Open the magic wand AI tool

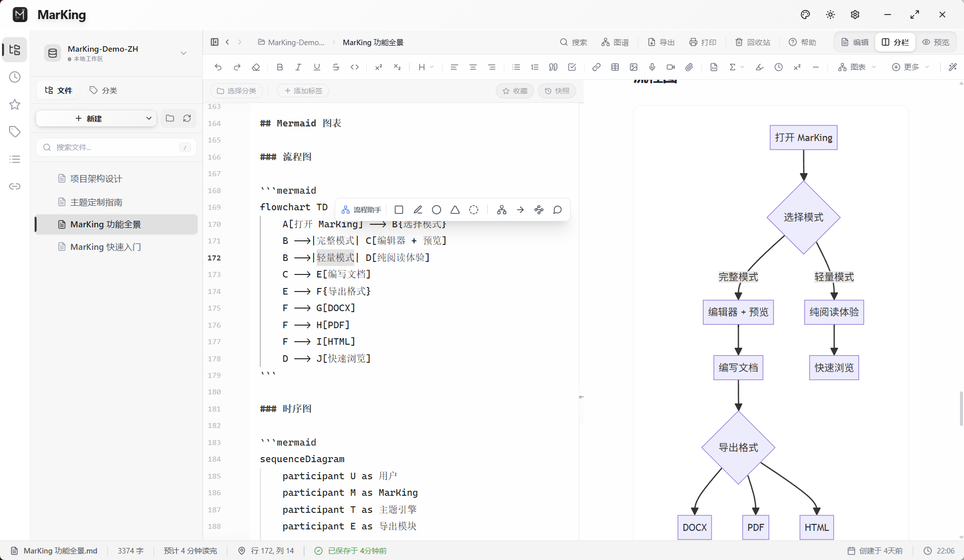click(953, 67)
